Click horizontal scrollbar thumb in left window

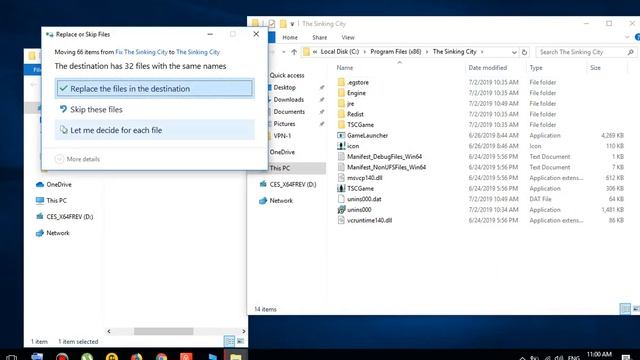[163, 331]
